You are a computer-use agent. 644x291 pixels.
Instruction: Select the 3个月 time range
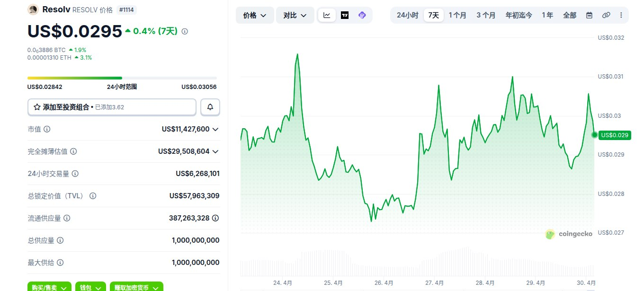point(486,15)
